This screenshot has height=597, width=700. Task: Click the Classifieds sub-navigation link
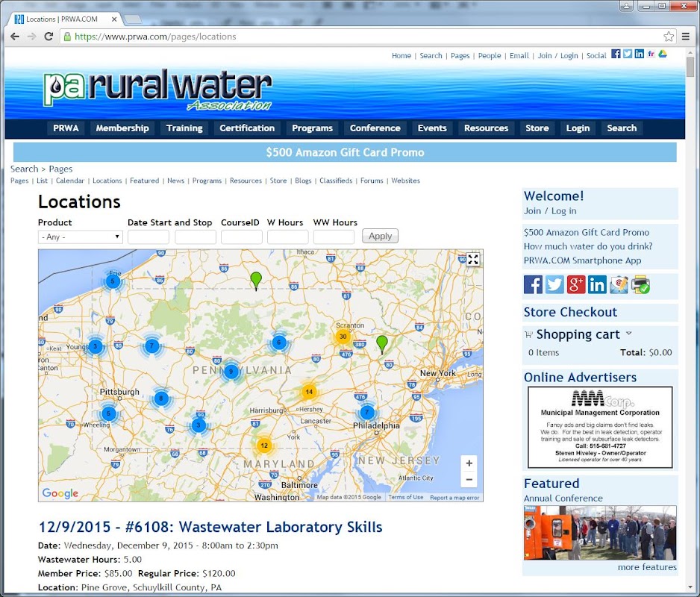(336, 181)
